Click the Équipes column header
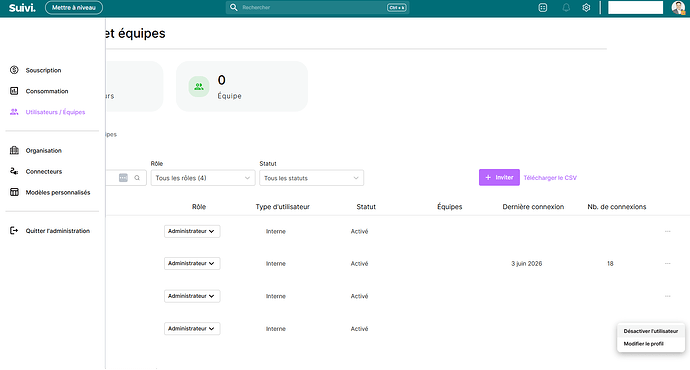This screenshot has height=370, width=690. tap(449, 207)
